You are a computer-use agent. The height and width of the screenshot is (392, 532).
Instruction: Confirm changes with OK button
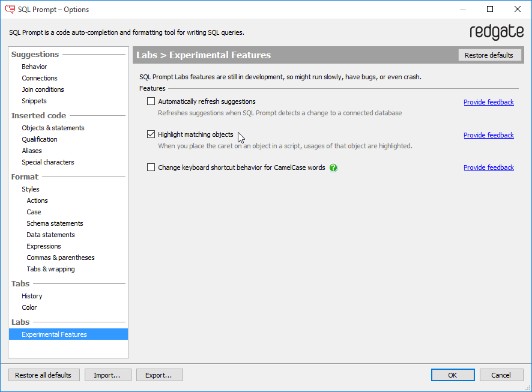[453, 375]
